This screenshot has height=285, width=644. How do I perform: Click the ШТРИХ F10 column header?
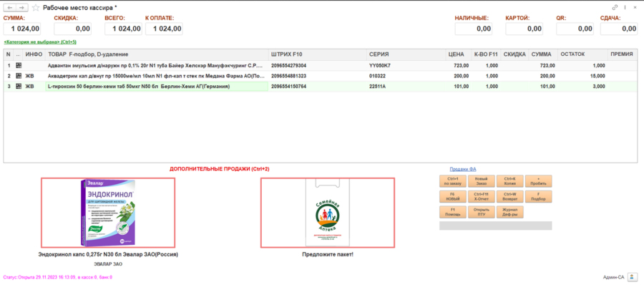318,54
